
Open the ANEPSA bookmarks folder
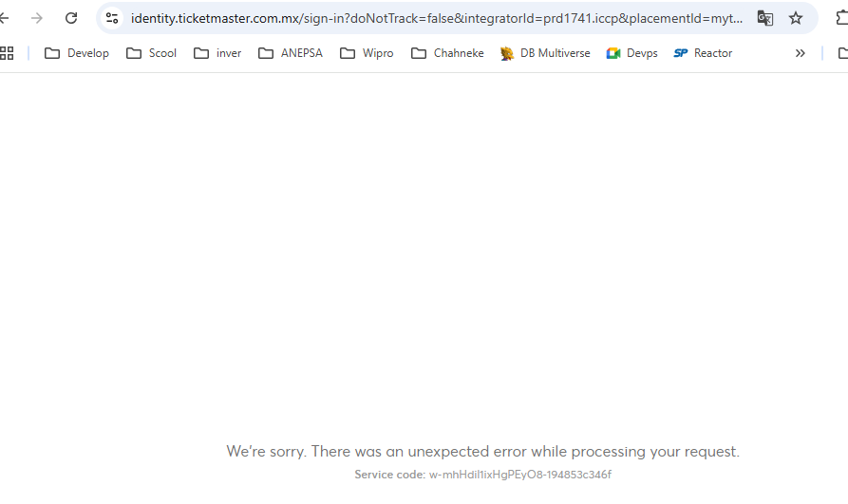tap(291, 53)
